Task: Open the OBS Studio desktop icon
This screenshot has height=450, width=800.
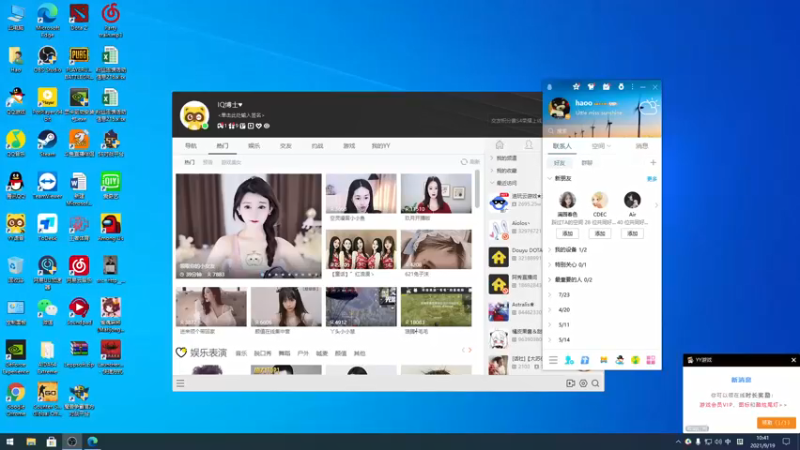Action: [47, 59]
